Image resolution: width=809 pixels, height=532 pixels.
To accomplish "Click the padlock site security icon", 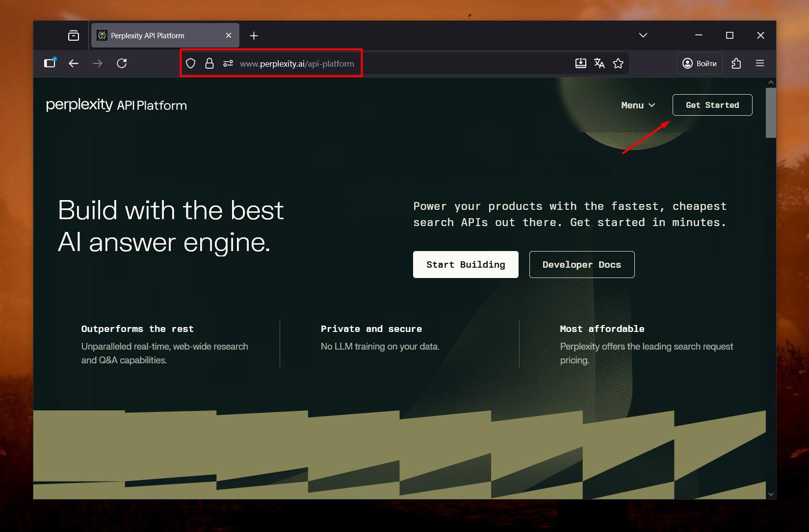I will click(x=209, y=63).
